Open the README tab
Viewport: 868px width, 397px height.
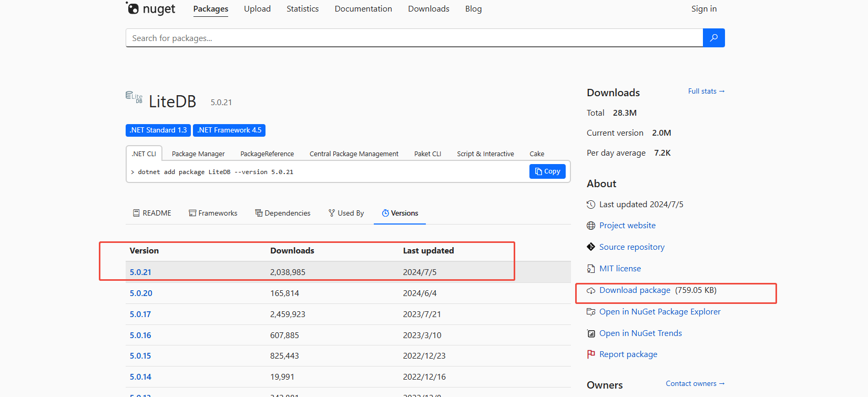[x=152, y=213]
